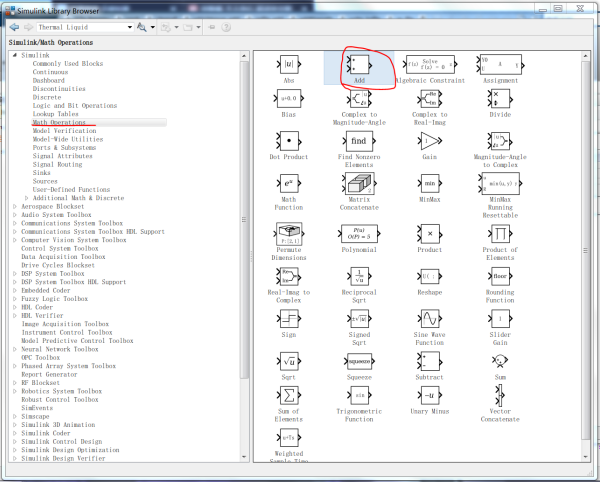Select Math Operations in library tree

[x=59, y=122]
